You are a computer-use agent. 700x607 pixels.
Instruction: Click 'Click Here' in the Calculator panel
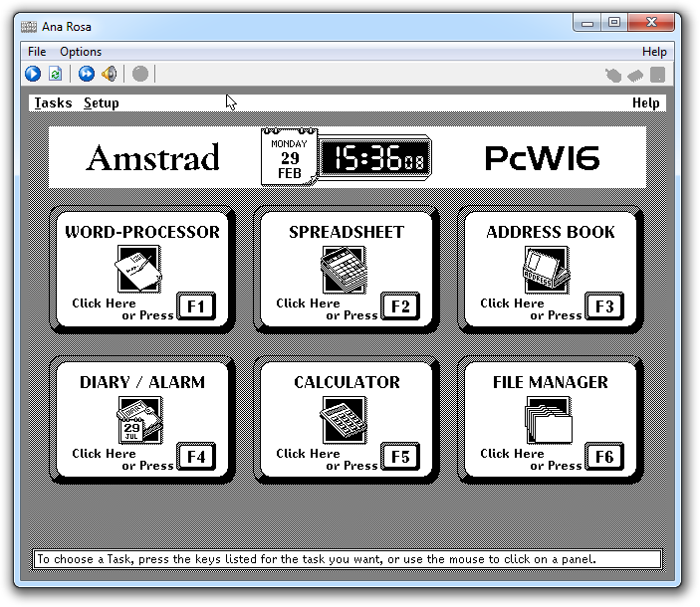308,454
